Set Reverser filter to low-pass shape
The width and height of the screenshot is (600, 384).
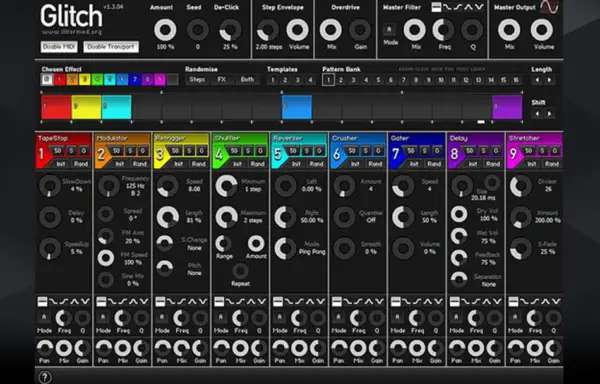(289, 302)
